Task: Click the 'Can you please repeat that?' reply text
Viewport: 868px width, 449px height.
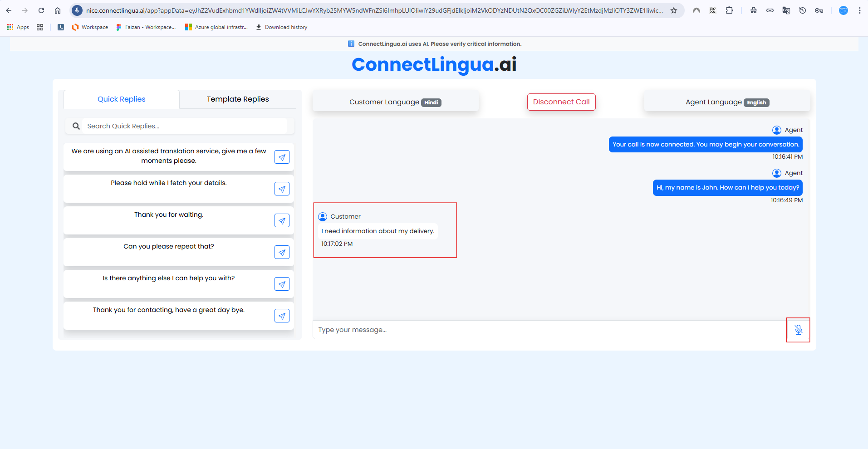Action: (x=169, y=246)
